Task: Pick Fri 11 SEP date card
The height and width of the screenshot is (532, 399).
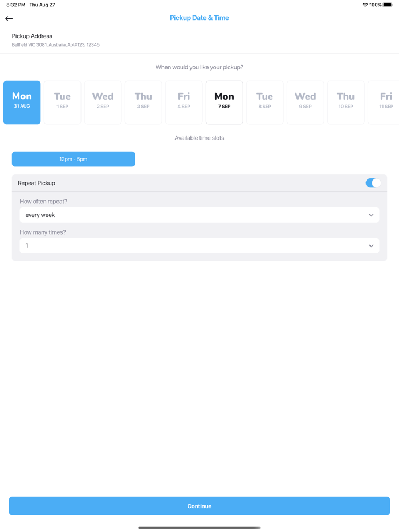Action: click(384, 103)
